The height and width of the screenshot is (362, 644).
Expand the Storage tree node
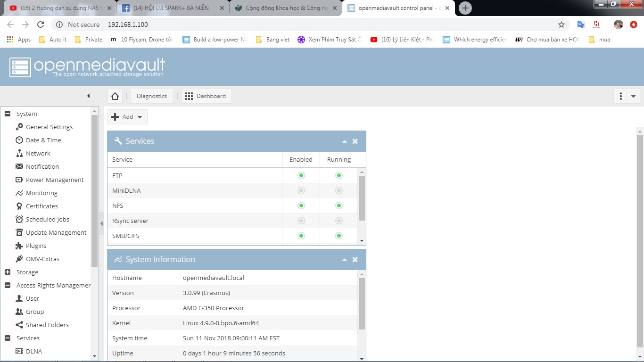tap(8, 272)
